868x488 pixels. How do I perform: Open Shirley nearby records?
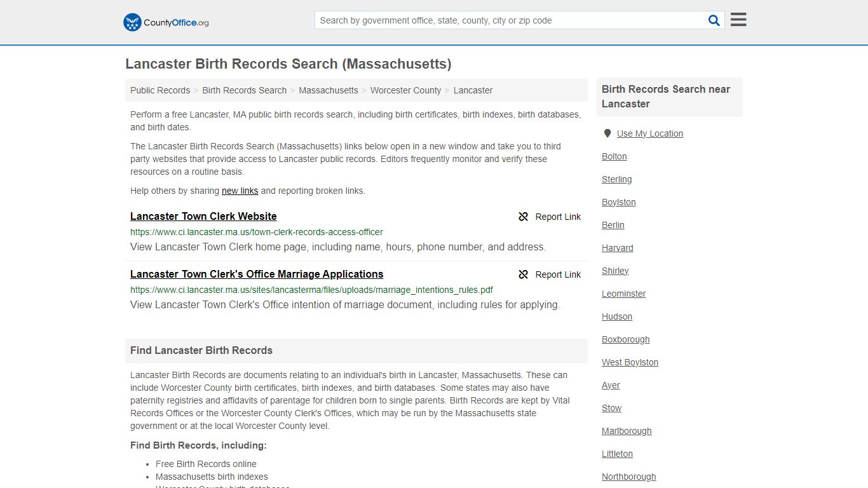(x=615, y=271)
